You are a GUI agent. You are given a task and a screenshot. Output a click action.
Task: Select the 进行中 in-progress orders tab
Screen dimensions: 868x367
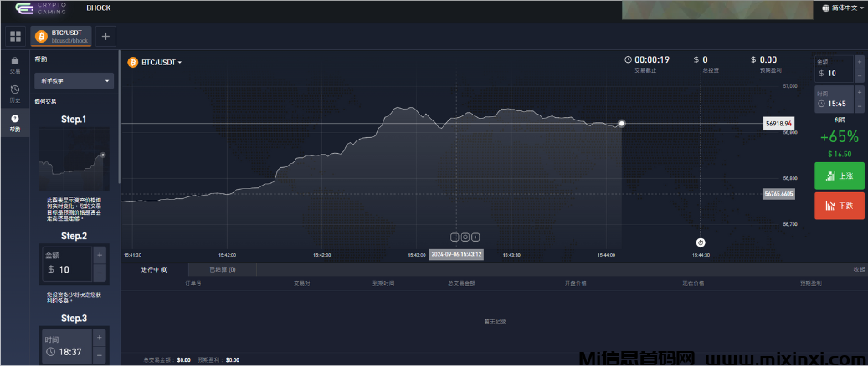pos(154,269)
